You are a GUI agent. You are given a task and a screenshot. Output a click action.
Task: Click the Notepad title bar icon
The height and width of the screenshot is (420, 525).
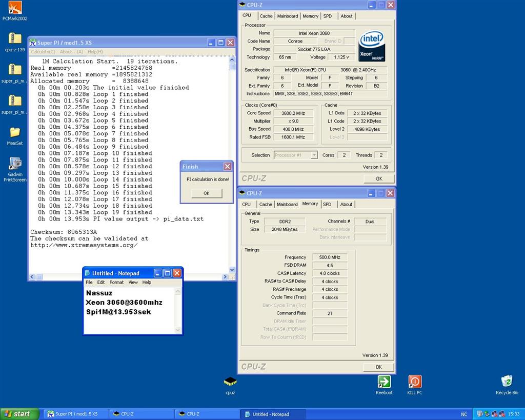pos(87,273)
